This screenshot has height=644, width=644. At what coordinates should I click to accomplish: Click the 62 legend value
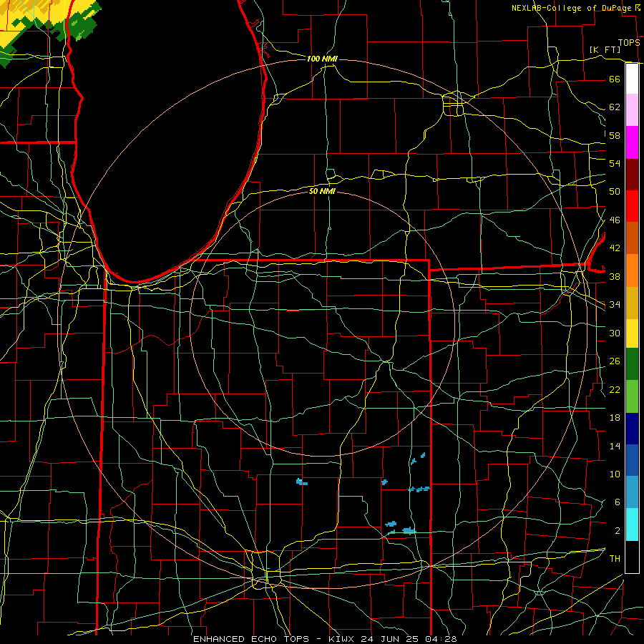(615, 107)
